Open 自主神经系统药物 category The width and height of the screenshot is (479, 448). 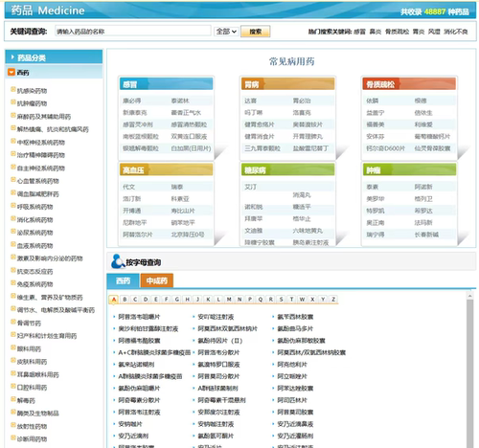pos(41,168)
